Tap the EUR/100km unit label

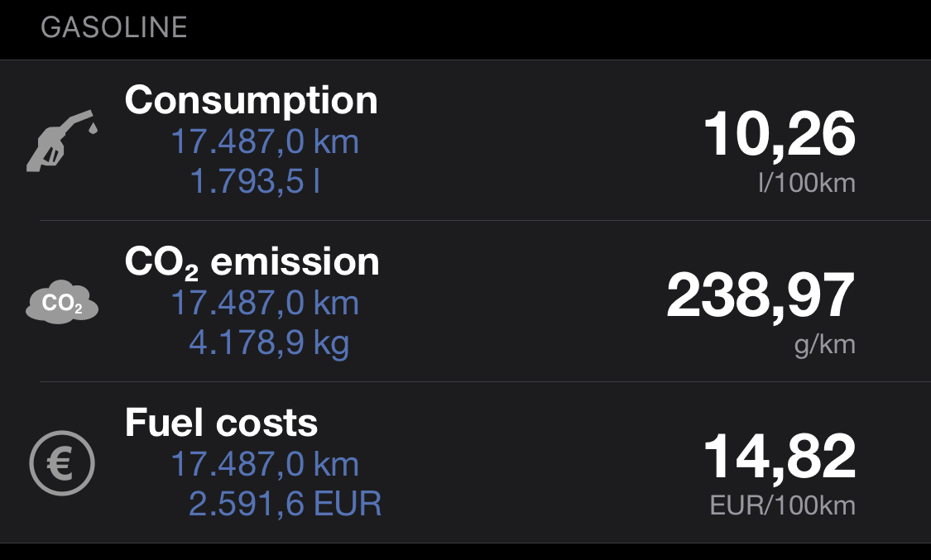(x=783, y=505)
